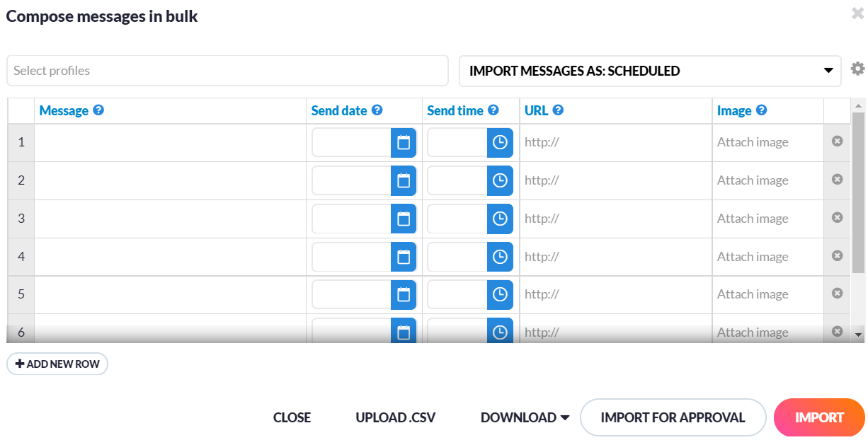Click the pink Import button
The width and height of the screenshot is (868, 440).
819,417
